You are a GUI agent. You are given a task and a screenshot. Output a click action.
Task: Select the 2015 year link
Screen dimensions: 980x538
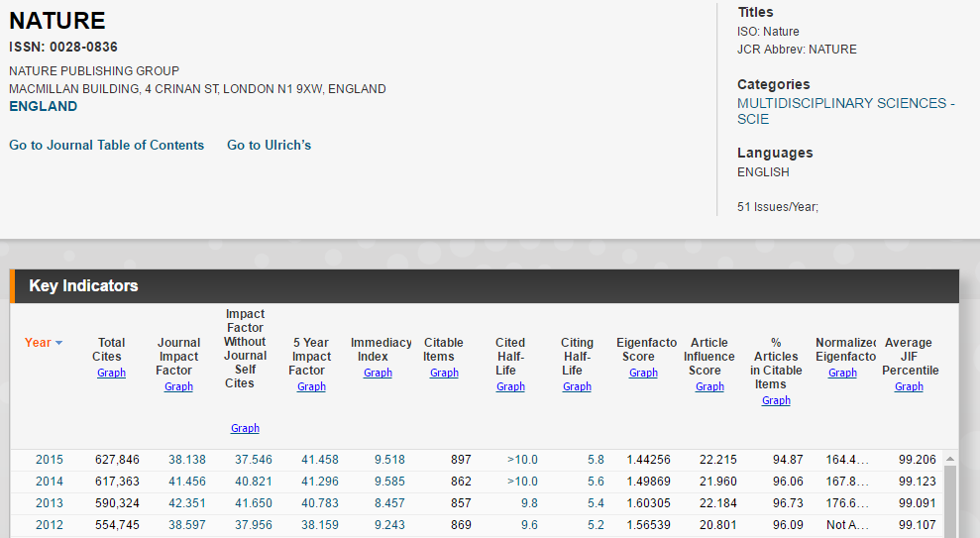tap(50, 460)
